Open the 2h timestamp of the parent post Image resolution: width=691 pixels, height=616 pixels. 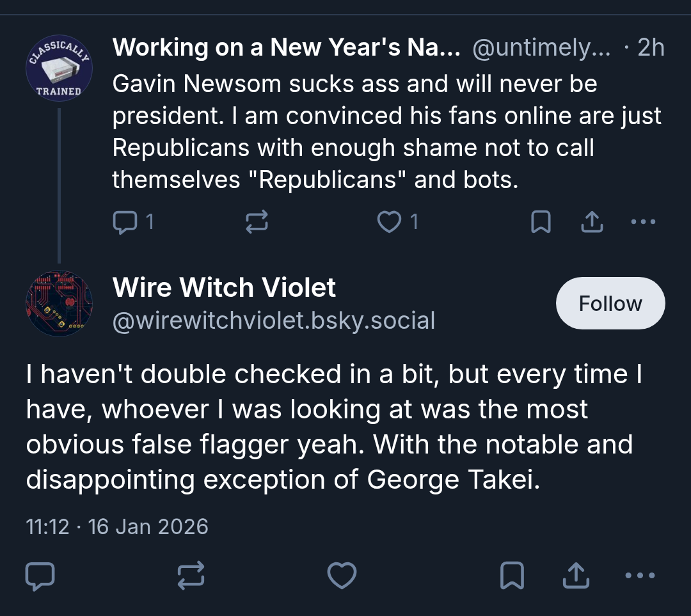[x=651, y=47]
